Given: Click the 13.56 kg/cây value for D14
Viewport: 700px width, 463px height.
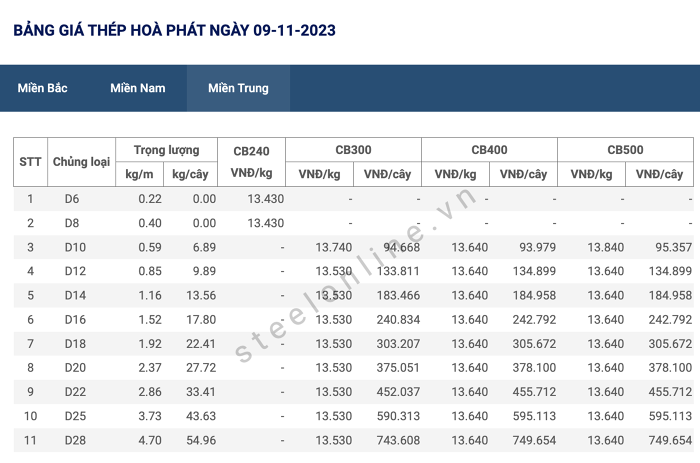Looking at the screenshot, I should pos(201,295).
